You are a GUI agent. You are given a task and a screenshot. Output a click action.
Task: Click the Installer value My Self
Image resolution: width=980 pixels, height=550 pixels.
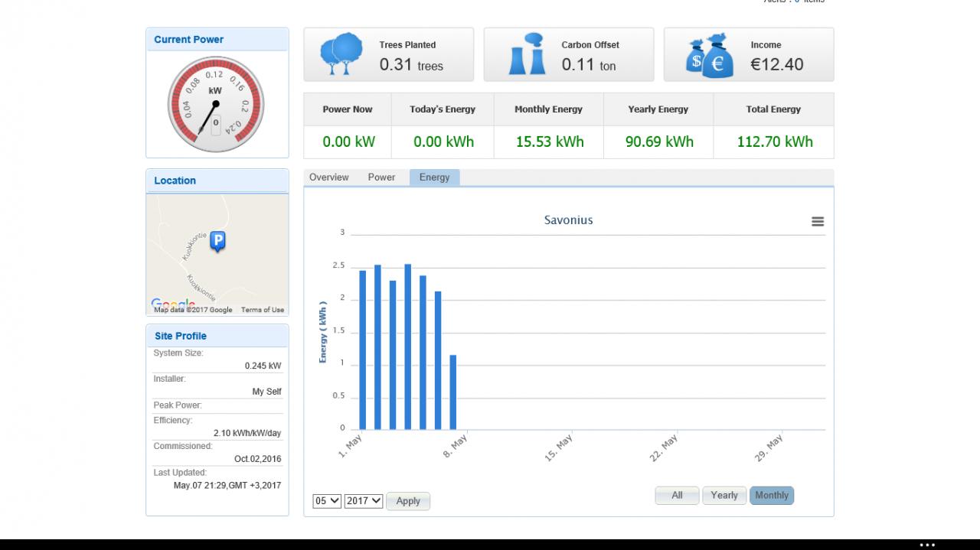[x=266, y=392]
